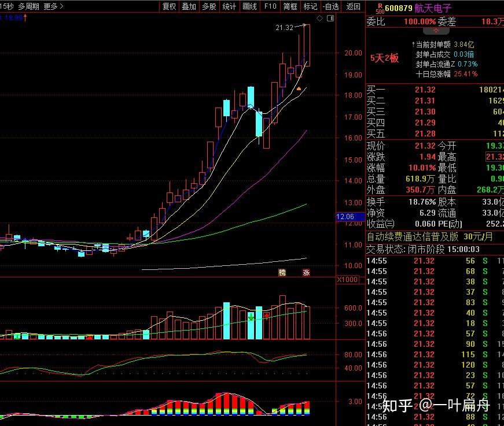
Task: Activate the 画线 drawing tool
Action: [249, 6]
